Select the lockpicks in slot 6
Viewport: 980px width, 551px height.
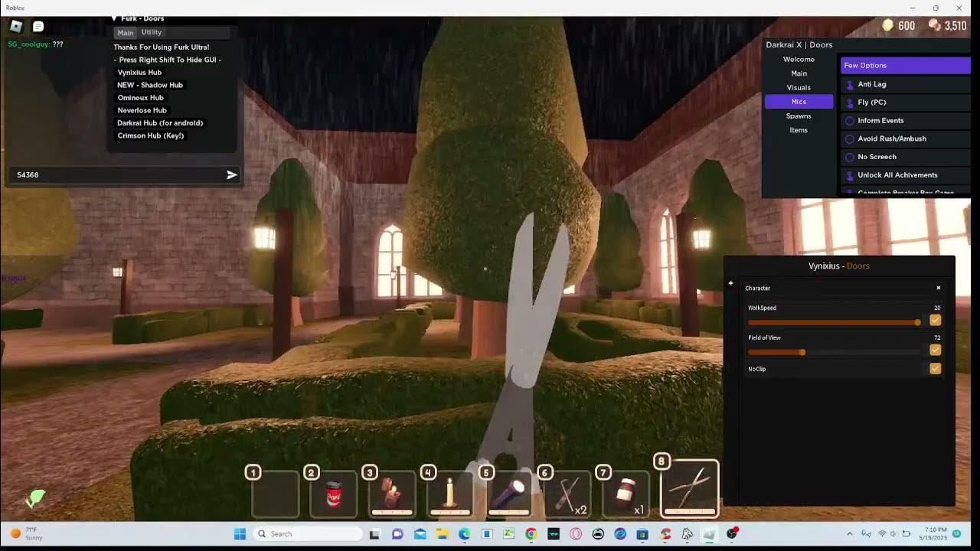(567, 494)
